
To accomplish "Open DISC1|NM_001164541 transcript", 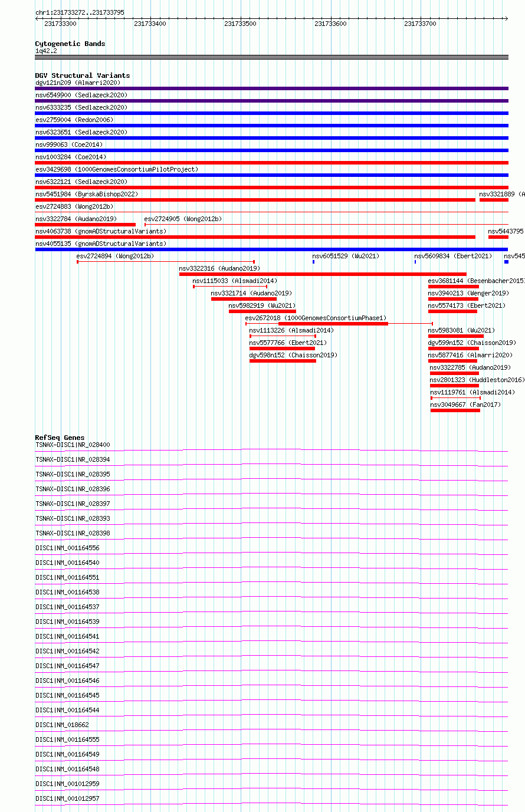I will 271,642.
